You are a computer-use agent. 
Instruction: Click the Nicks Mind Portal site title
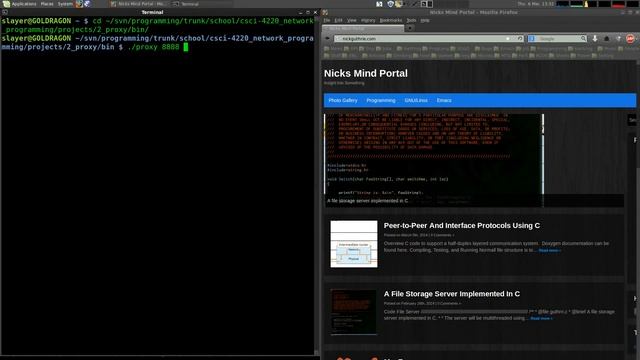(x=366, y=73)
